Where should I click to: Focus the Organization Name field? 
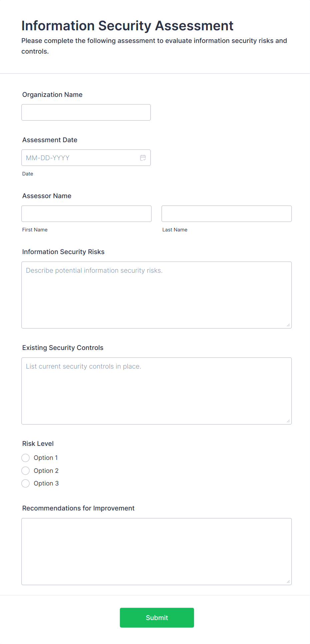tap(86, 113)
